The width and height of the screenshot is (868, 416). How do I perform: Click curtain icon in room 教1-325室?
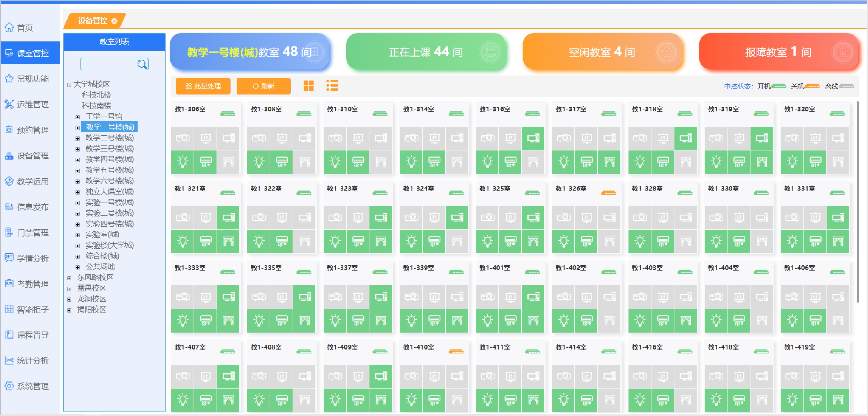[x=533, y=241]
